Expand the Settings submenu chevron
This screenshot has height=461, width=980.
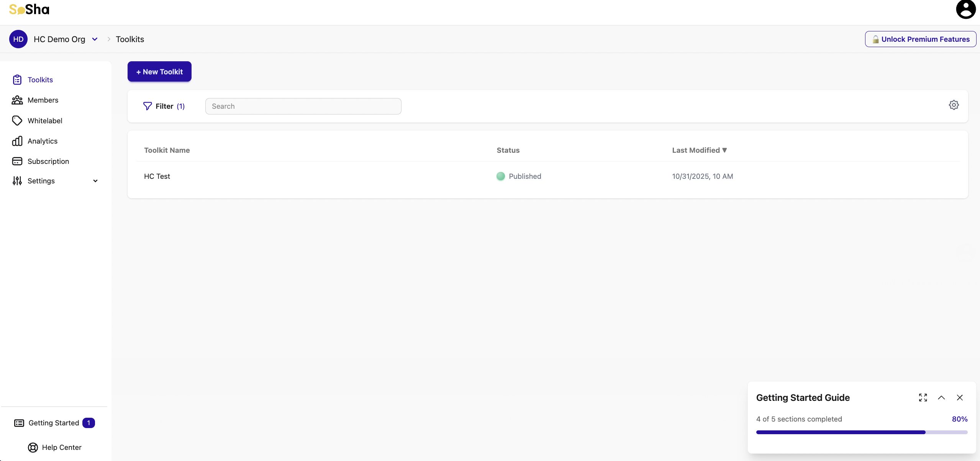pos(95,181)
